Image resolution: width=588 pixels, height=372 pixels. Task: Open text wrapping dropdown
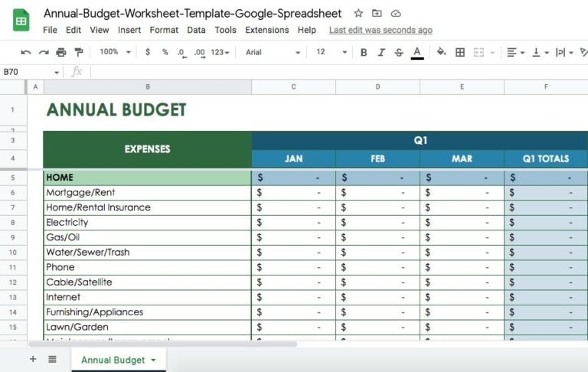point(564,52)
